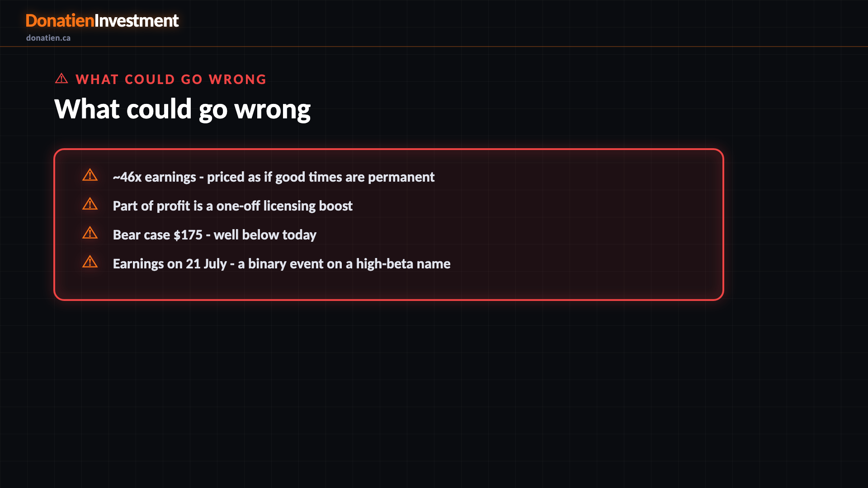Select the white Investment word in the logo
Image resolution: width=868 pixels, height=488 pixels.
(137, 21)
